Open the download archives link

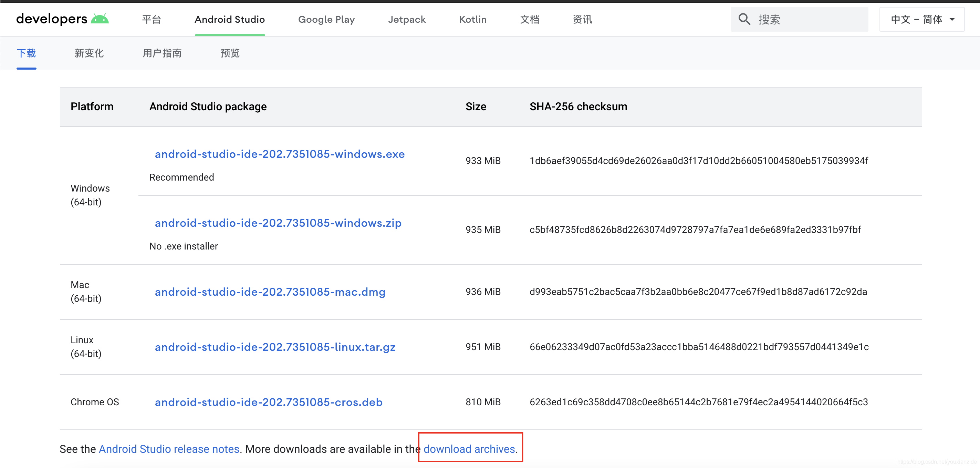tap(469, 449)
